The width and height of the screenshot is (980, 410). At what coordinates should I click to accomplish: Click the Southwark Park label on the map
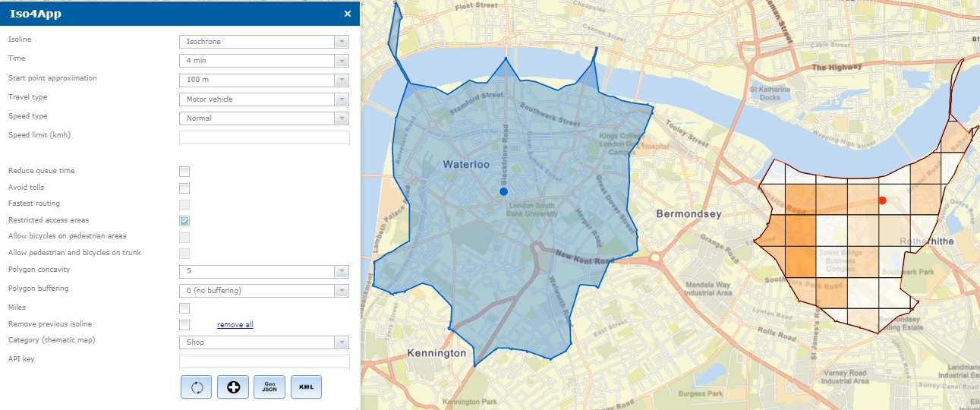[x=909, y=271]
